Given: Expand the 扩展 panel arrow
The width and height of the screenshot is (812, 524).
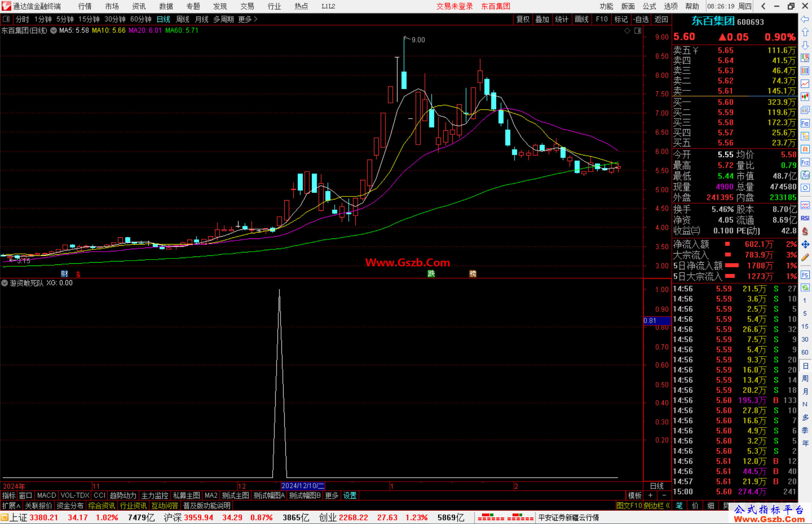Looking at the screenshot, I should [11, 506].
